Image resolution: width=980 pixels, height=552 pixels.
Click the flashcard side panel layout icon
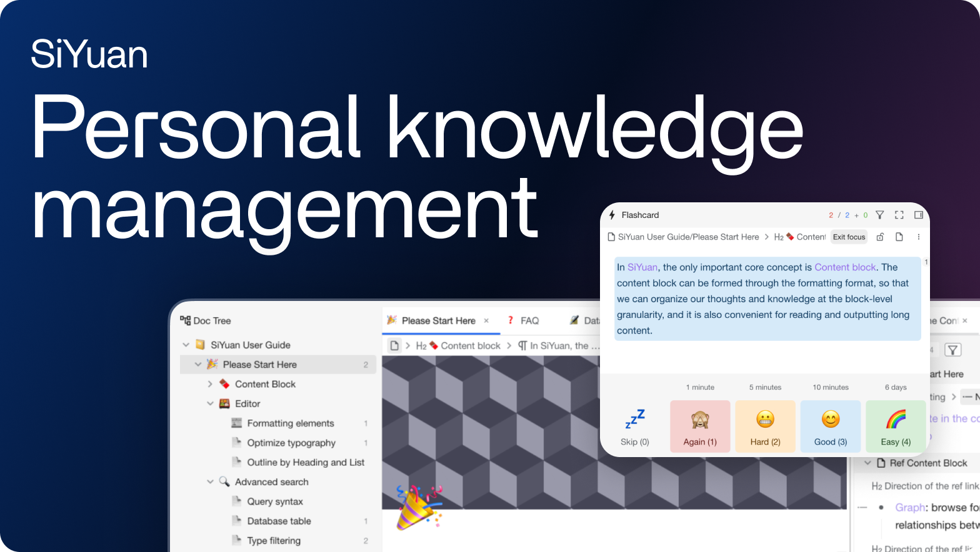918,215
